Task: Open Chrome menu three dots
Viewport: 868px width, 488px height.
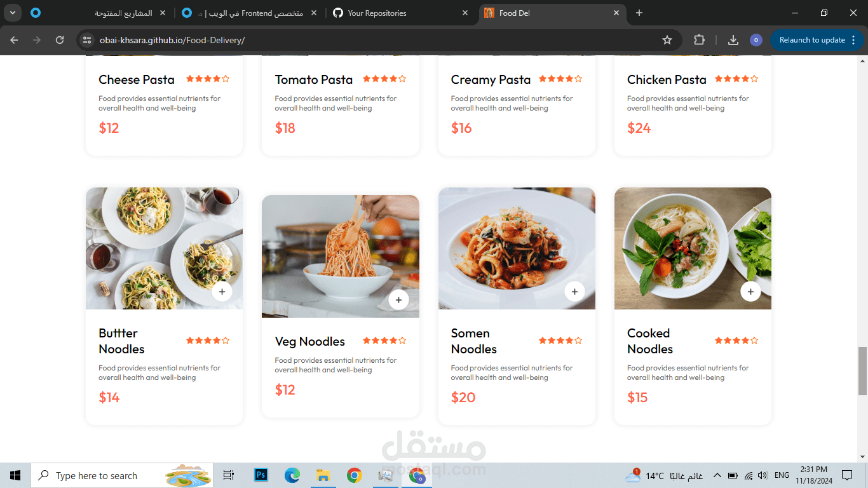Action: click(x=853, y=40)
